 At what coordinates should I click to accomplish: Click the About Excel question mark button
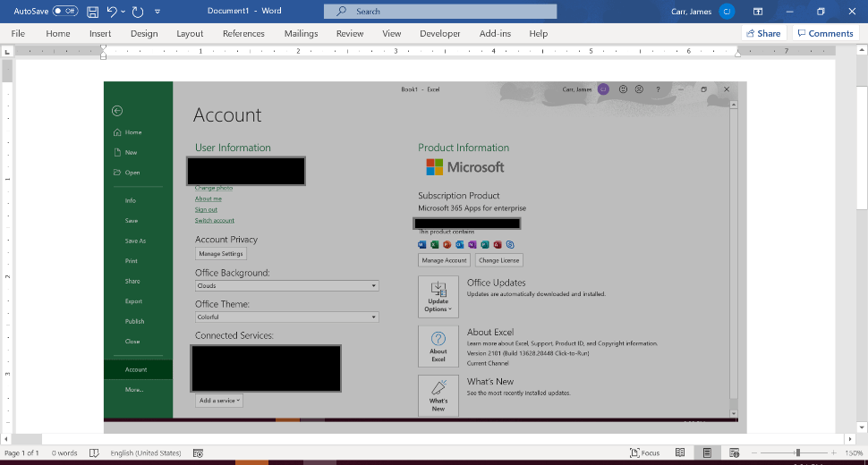point(438,346)
